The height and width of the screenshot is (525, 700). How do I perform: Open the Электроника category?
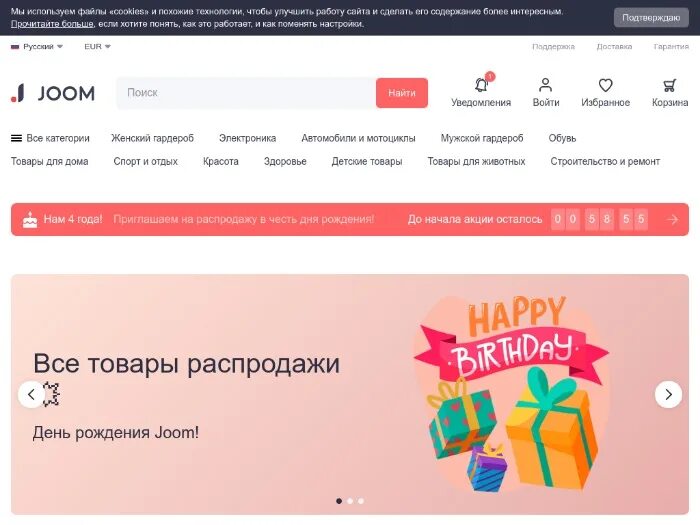[x=247, y=138]
